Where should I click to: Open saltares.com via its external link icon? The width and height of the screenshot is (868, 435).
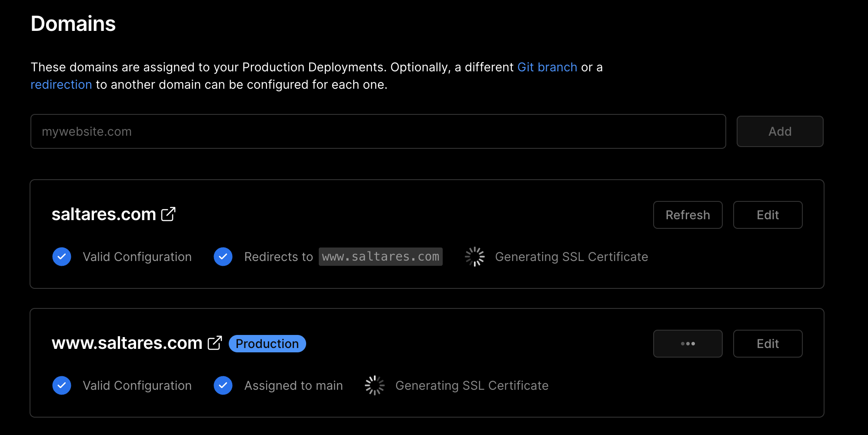(169, 214)
